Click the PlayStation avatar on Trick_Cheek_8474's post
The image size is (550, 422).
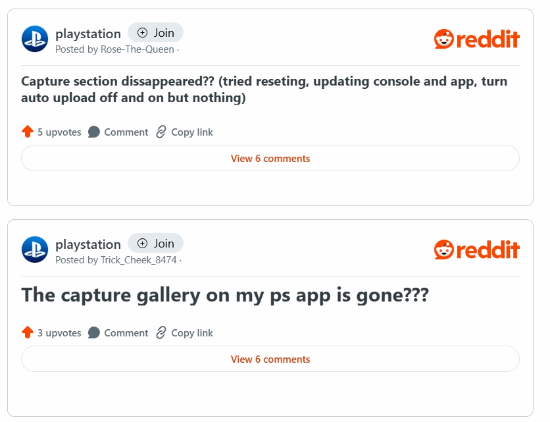[x=35, y=249]
